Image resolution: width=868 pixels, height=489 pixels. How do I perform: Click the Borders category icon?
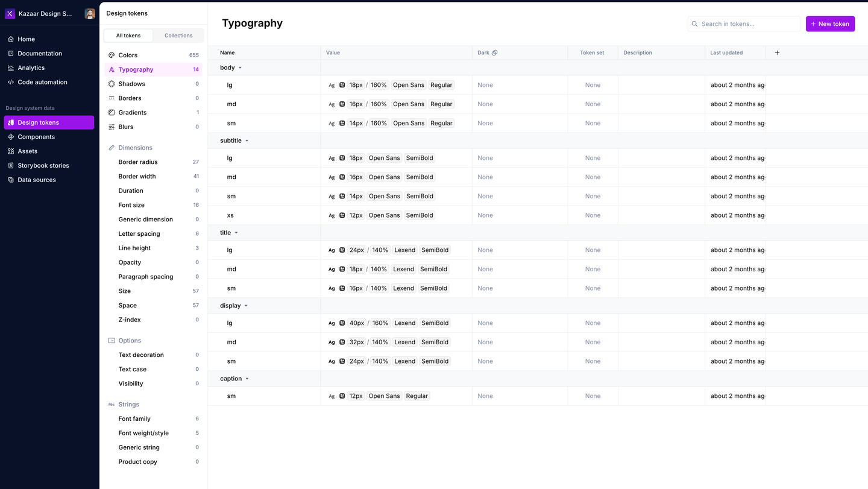(x=112, y=98)
